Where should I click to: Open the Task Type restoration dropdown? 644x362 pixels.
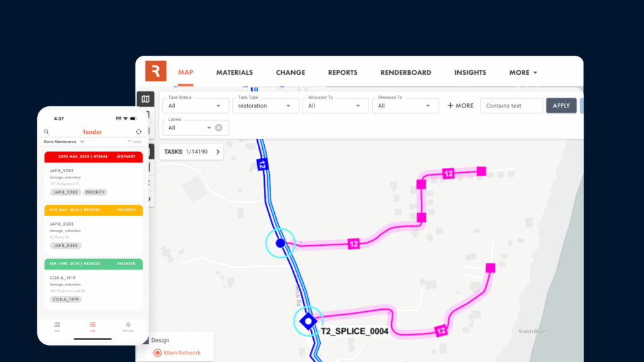tap(265, 106)
